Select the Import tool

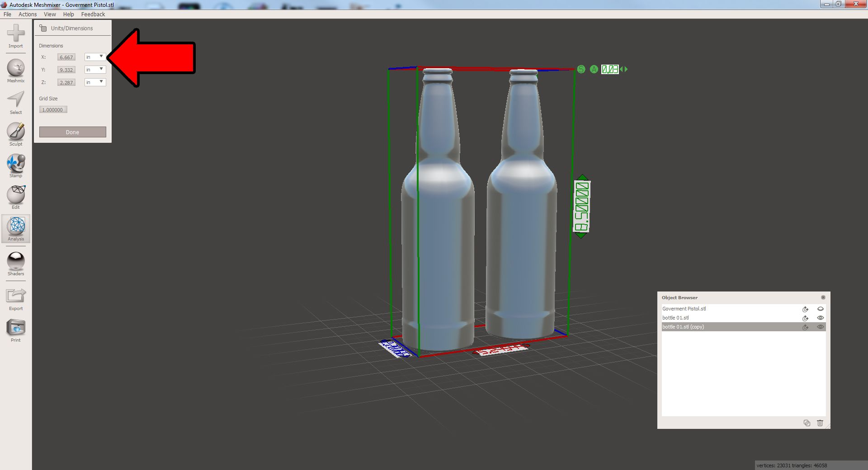(x=16, y=36)
